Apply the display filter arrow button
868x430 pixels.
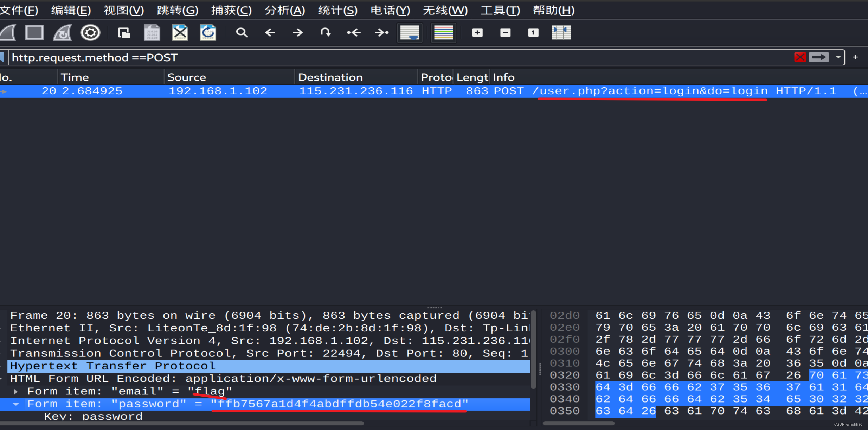pos(819,57)
